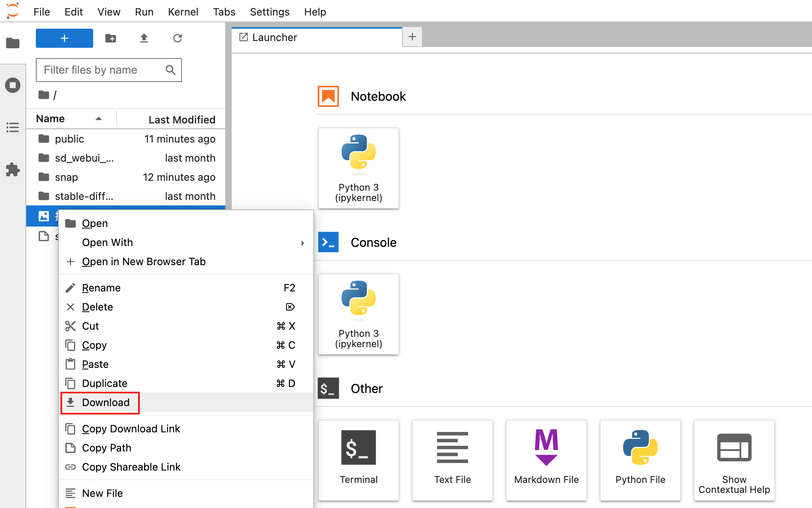Open the Table of Contents sidebar

13,127
